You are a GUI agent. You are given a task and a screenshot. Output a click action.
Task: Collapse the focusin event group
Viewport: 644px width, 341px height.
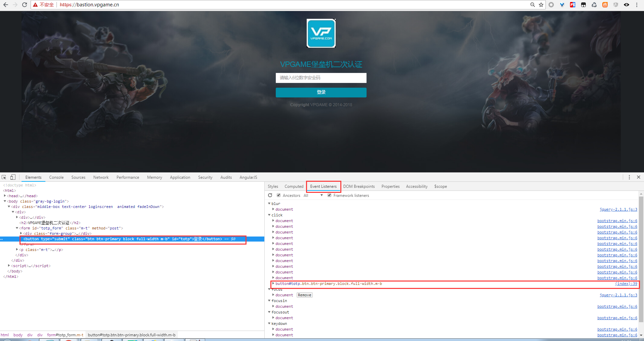269,301
